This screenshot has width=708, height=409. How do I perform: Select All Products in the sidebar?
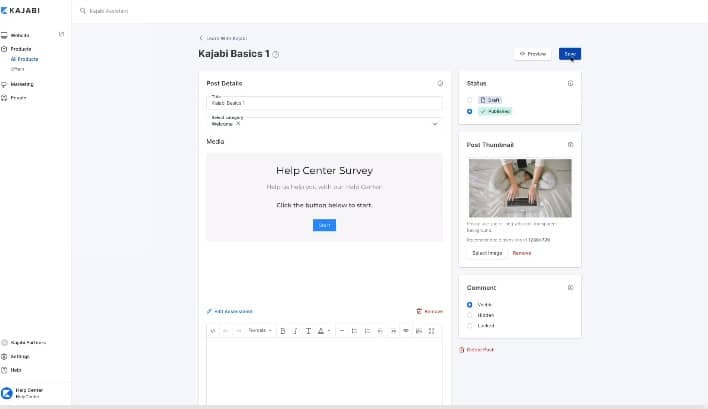tap(24, 59)
